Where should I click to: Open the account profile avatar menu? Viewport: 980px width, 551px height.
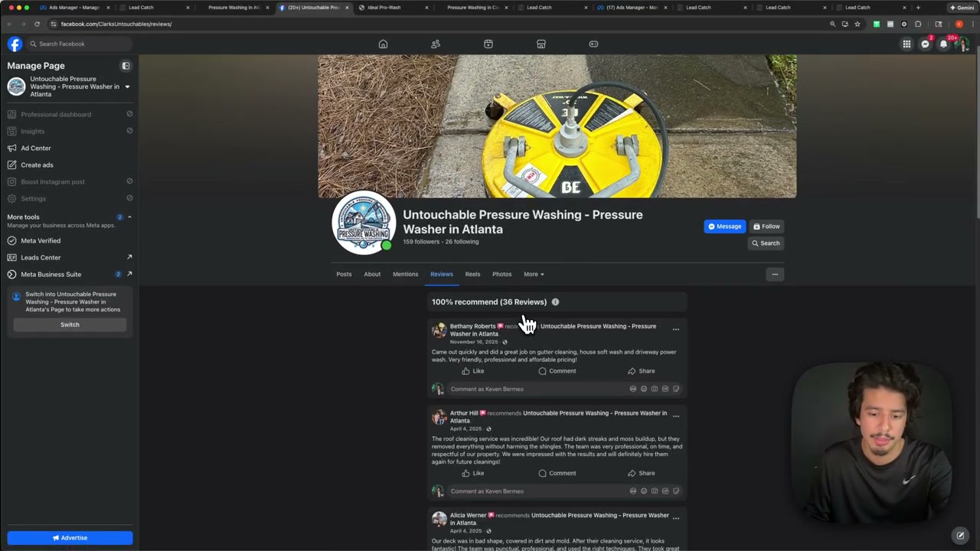click(x=962, y=44)
